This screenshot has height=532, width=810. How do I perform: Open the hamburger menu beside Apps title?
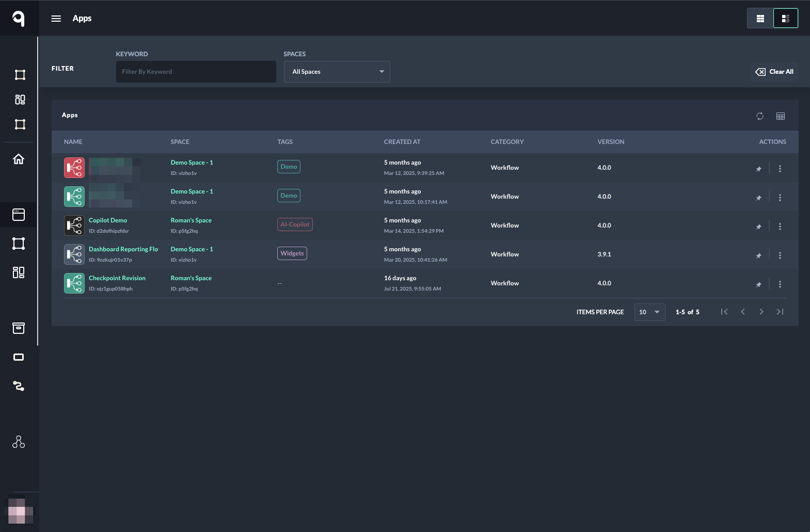coord(56,19)
